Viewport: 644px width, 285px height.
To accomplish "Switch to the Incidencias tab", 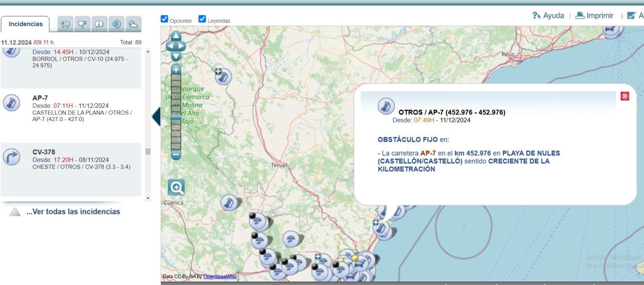I will (x=26, y=24).
